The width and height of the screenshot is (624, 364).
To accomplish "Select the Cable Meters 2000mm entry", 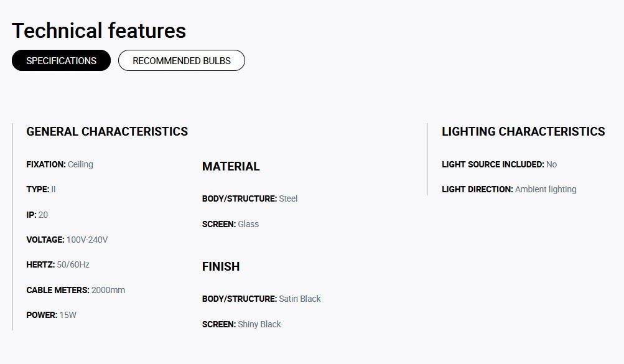I will pos(76,290).
